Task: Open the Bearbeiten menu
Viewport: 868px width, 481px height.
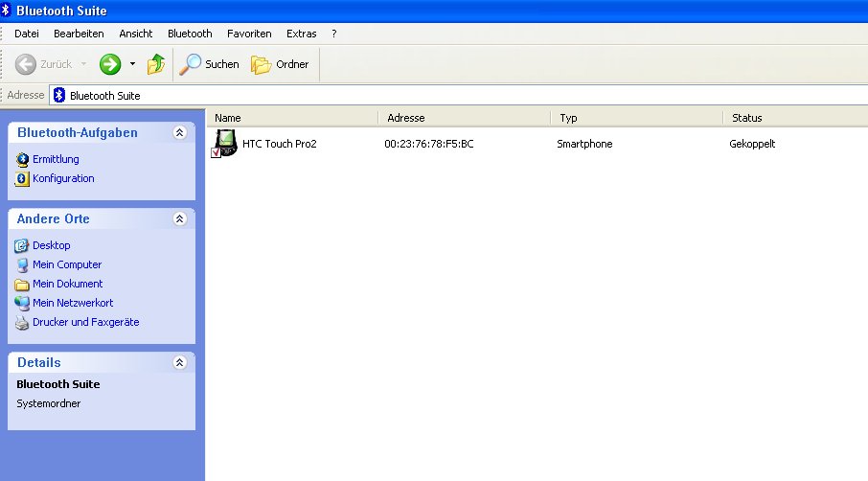Action: [79, 34]
